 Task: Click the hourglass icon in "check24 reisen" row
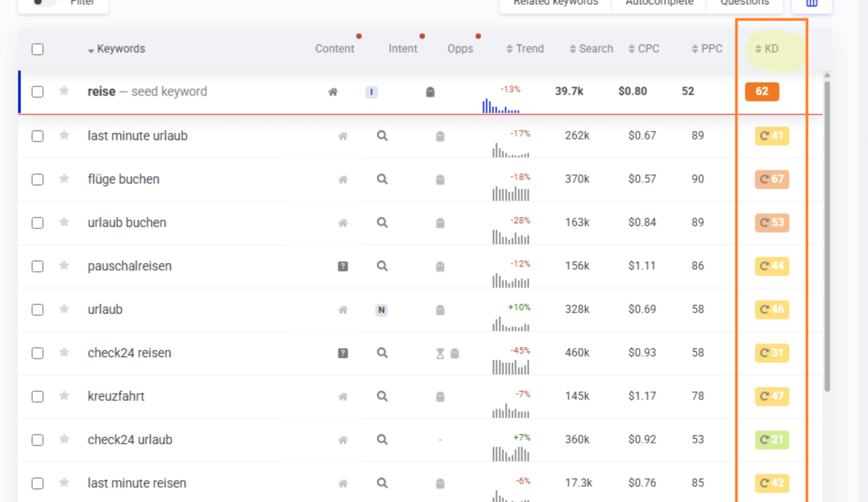pos(439,353)
